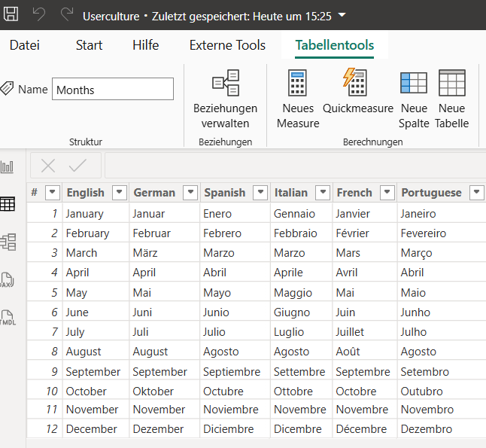Switch to the table data view
The height and width of the screenshot is (448, 486).
coord(8,203)
